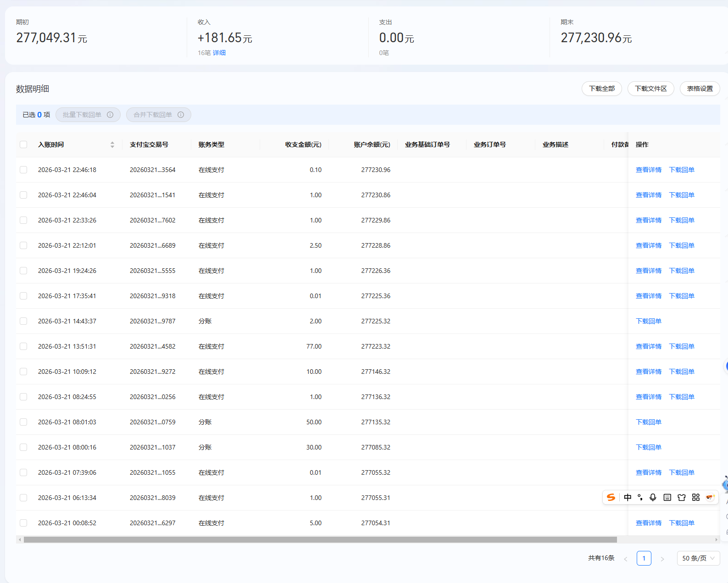Click info icon beside 批量下载回单
This screenshot has width=728, height=583.
pyautogui.click(x=110, y=115)
